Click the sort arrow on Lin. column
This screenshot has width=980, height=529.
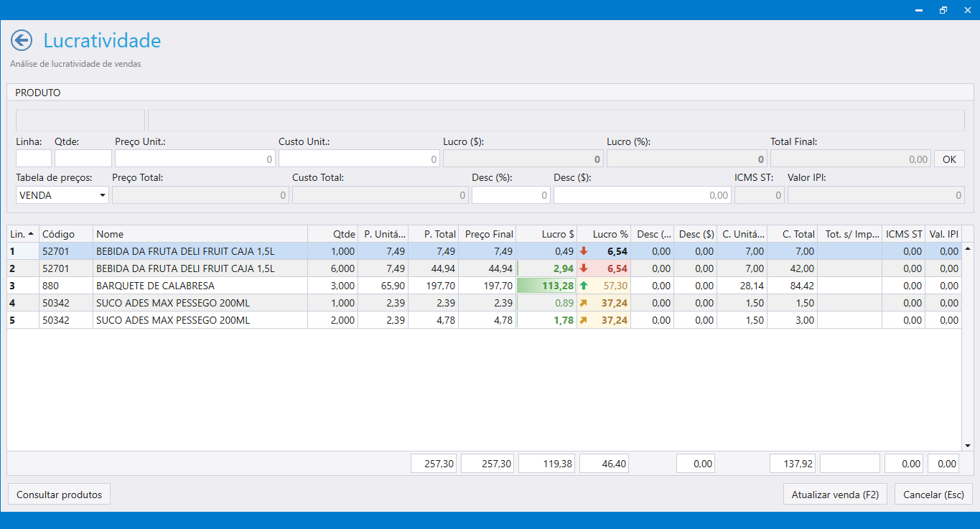(x=31, y=234)
